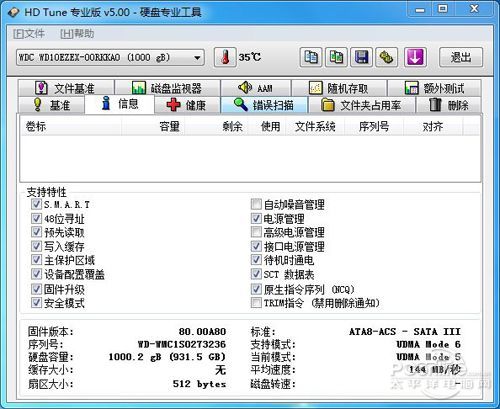
Task: Toggle the 安全模式 checkbox
Action: (36, 303)
